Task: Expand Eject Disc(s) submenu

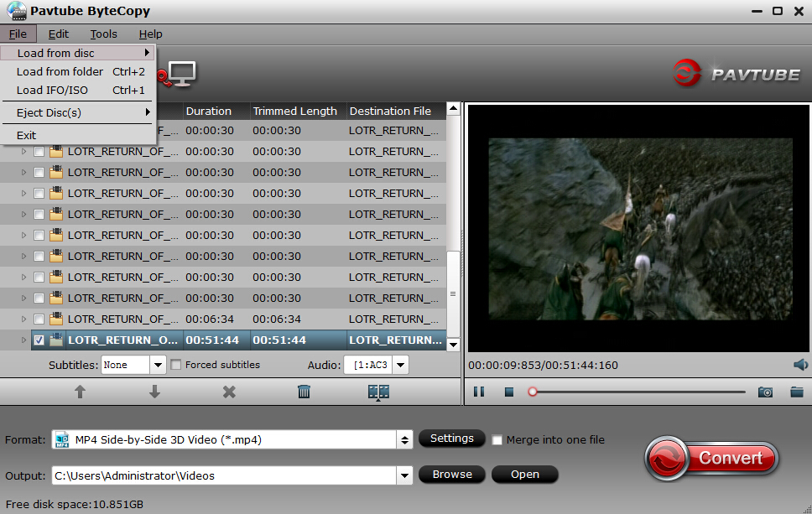Action: (78, 112)
